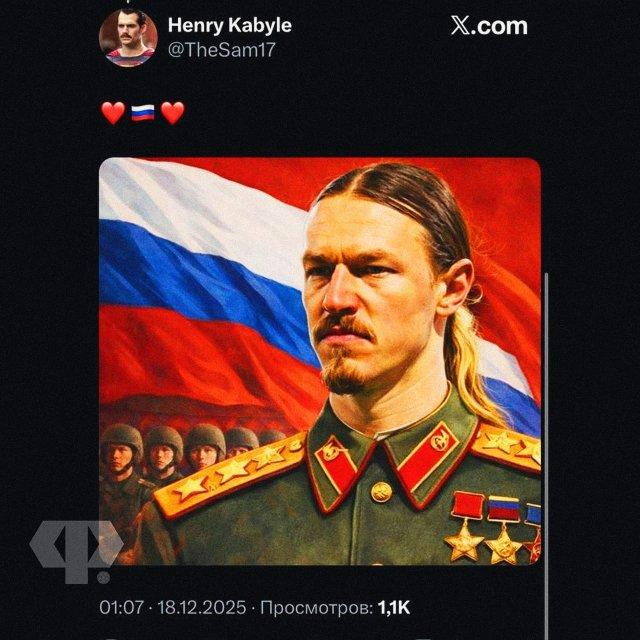
Task: Click the vertical scrollbar at right edge
Action: [x=547, y=456]
